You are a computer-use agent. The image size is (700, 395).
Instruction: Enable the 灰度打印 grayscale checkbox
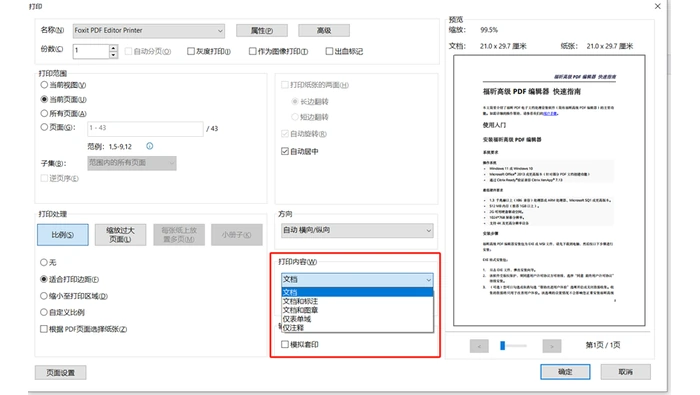click(x=191, y=51)
